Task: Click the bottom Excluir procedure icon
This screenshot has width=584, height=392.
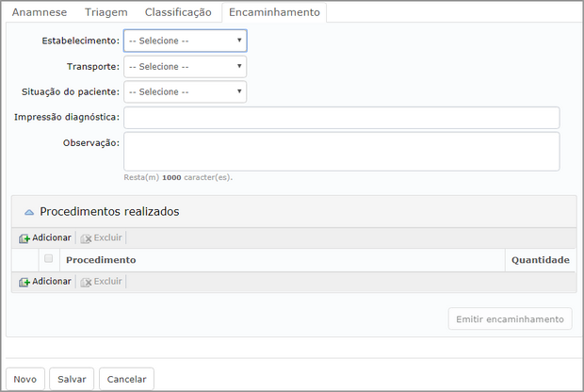Action: coord(86,282)
